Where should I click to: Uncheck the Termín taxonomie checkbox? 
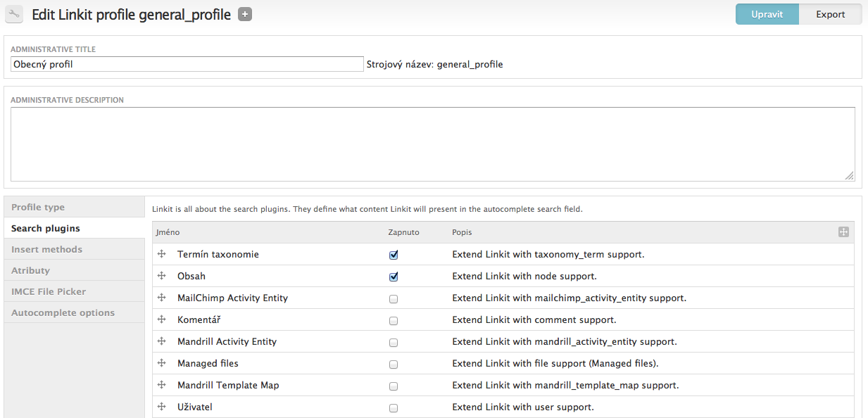click(394, 255)
